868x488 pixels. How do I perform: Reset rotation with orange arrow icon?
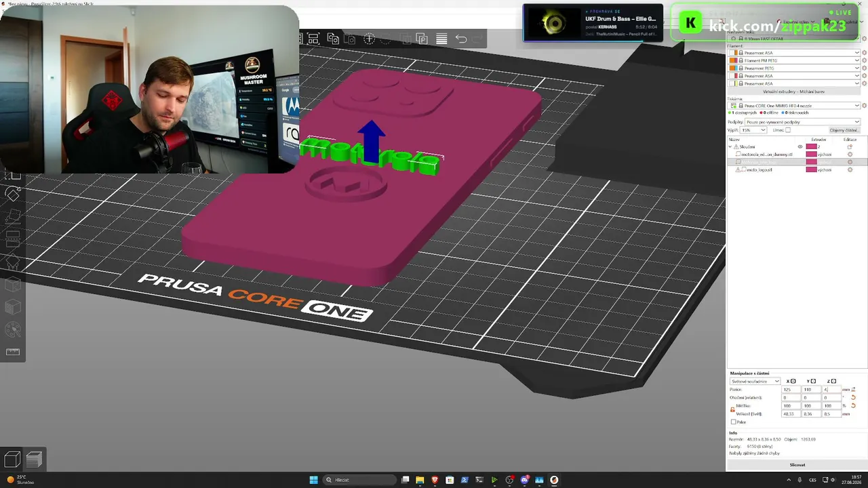click(x=853, y=398)
